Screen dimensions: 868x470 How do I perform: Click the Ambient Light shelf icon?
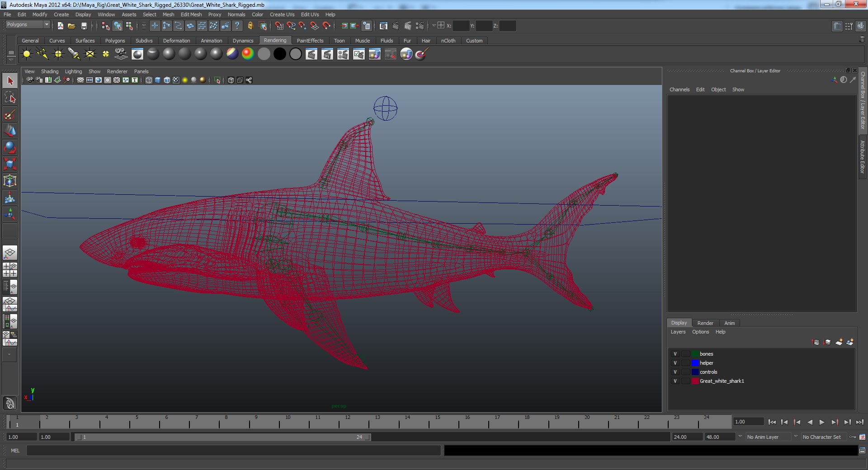(27, 54)
